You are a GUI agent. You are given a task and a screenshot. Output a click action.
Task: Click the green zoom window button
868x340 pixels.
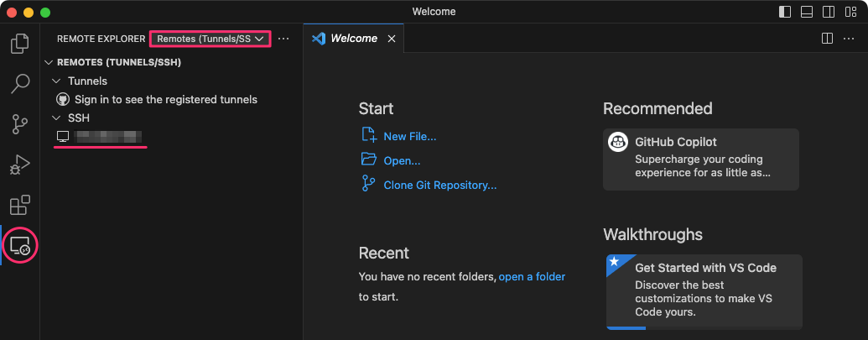[44, 12]
